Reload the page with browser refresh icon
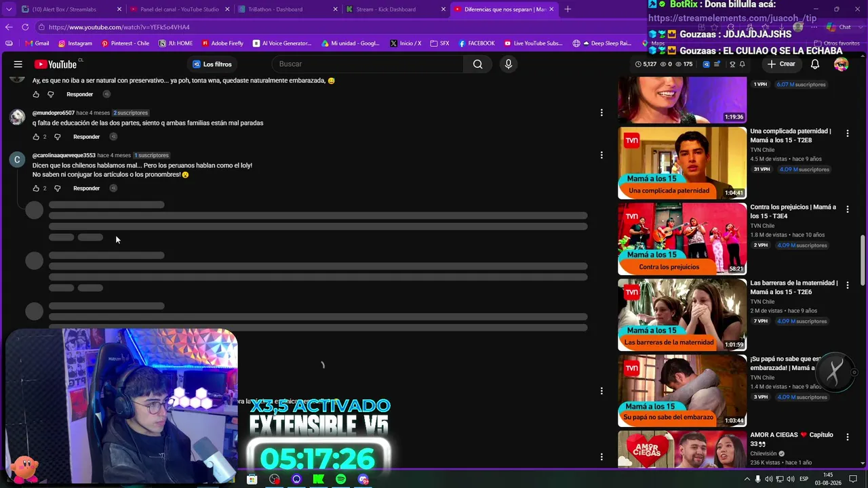Viewport: 868px width, 488px height. [25, 27]
